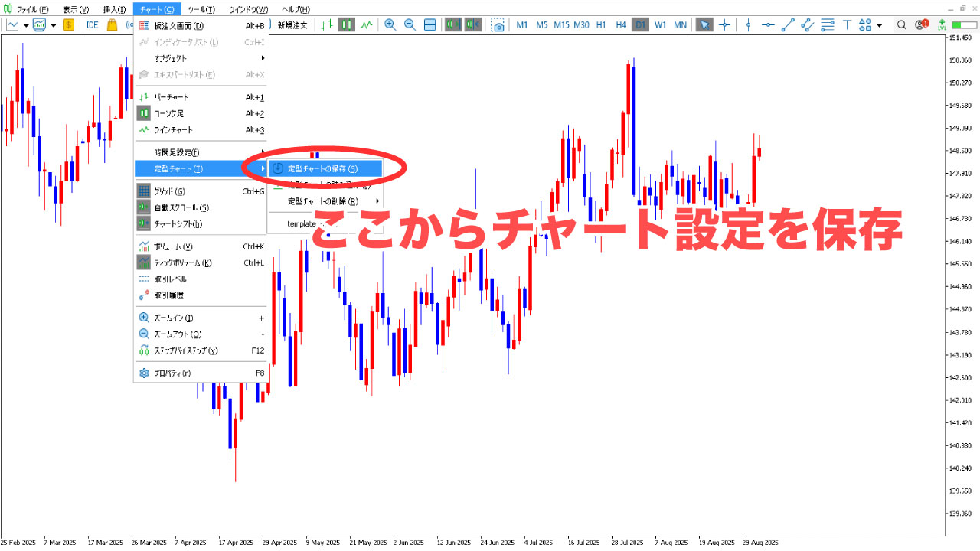Select the cursor pointer tool
980x551 pixels.
704,24
